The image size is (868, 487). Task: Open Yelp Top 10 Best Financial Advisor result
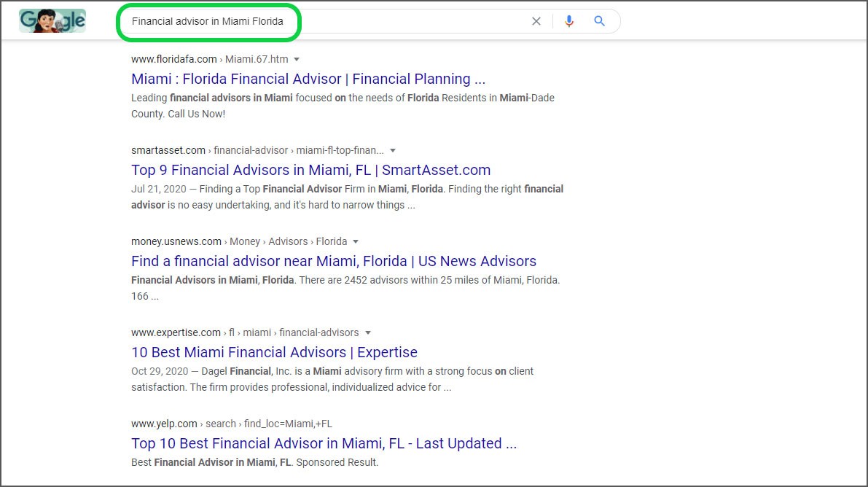coord(324,443)
